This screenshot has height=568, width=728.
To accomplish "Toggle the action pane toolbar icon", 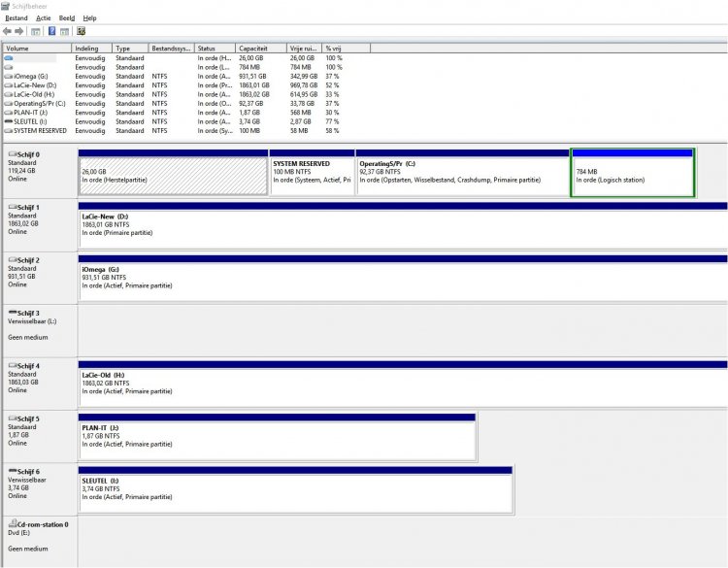I will pyautogui.click(x=64, y=31).
